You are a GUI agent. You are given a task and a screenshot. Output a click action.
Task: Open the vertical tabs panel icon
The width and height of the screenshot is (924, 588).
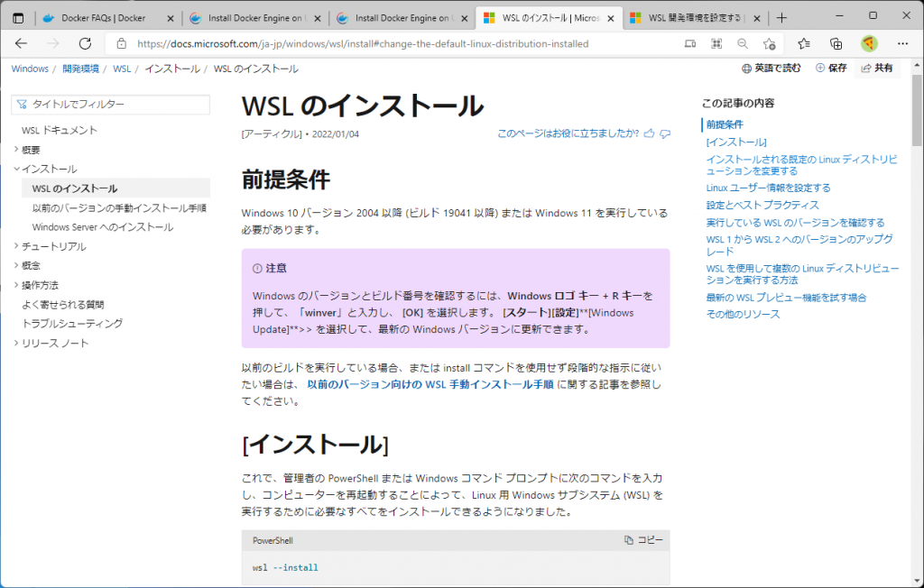tap(18, 18)
